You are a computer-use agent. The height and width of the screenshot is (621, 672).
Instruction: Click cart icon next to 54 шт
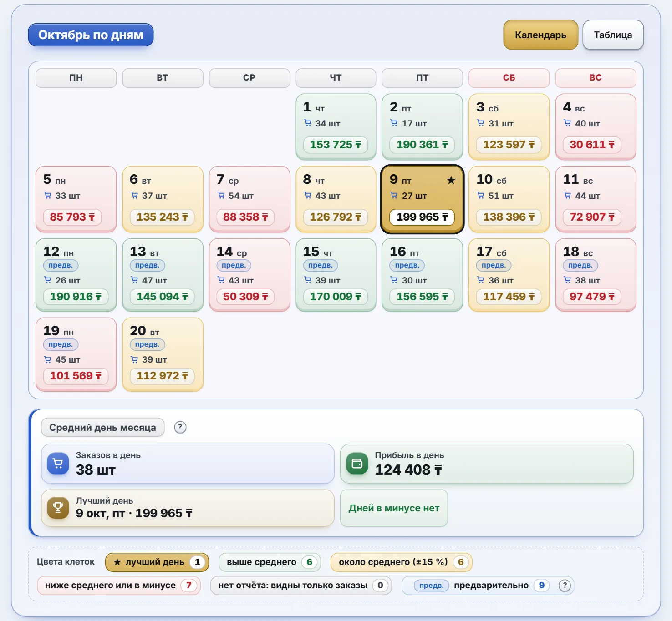tap(221, 195)
